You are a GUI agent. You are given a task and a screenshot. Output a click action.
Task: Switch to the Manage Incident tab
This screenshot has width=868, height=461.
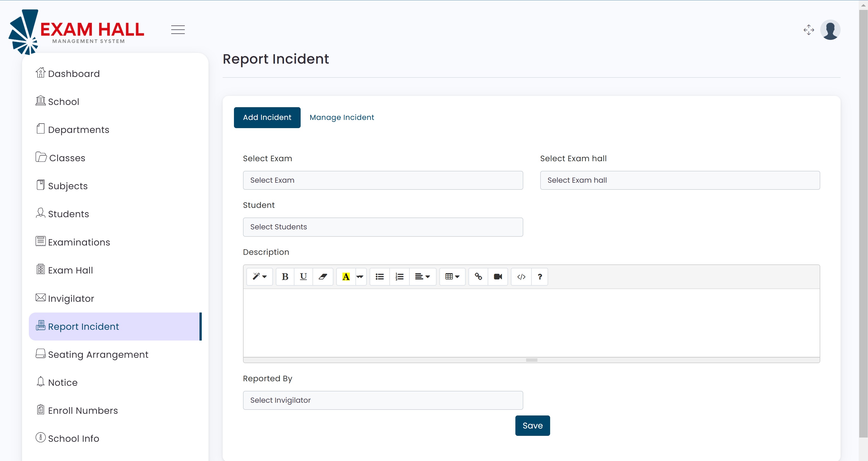(342, 117)
